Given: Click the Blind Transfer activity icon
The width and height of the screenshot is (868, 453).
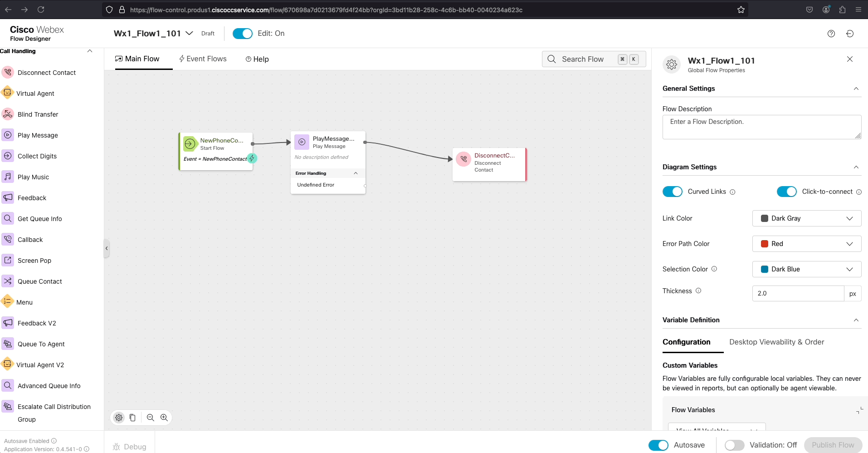Looking at the screenshot, I should (x=8, y=114).
